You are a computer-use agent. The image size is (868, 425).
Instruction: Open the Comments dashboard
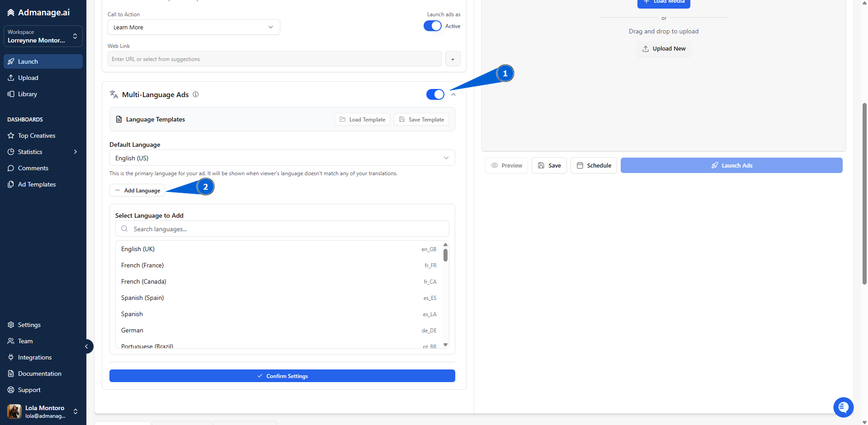(43, 168)
